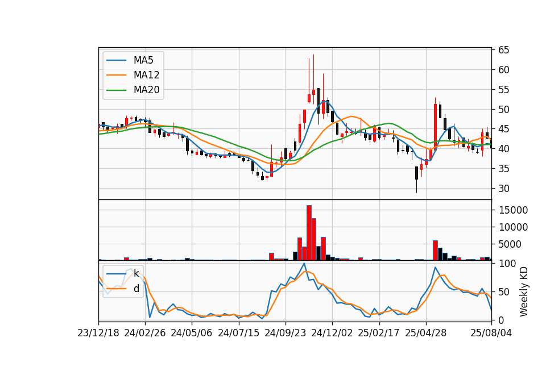This screenshot has width=546, height=392.
Task: Click the 35 price axis tick
Action: click(503, 169)
